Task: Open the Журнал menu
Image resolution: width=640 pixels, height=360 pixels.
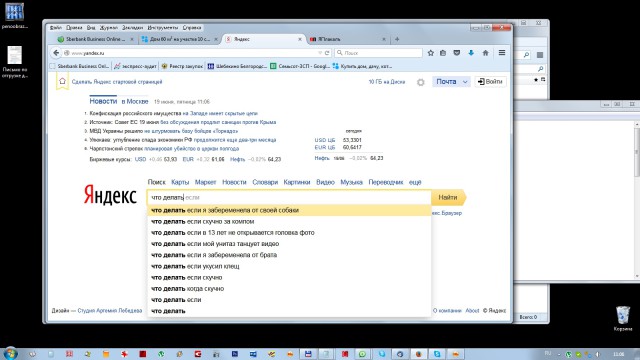Action: point(109,28)
